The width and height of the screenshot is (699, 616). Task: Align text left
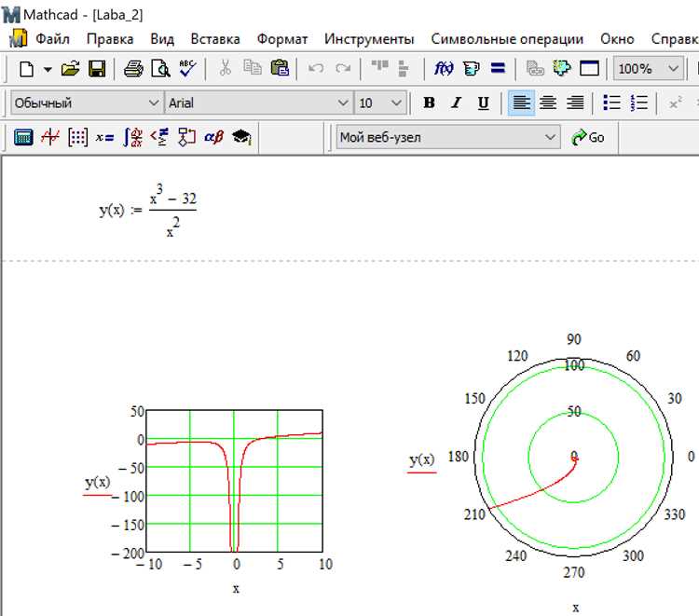tap(521, 103)
